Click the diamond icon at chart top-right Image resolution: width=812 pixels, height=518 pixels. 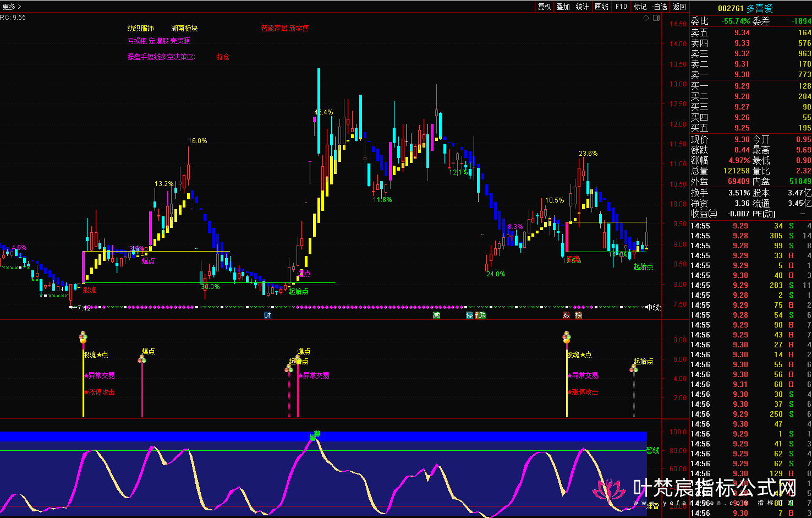coord(646,18)
